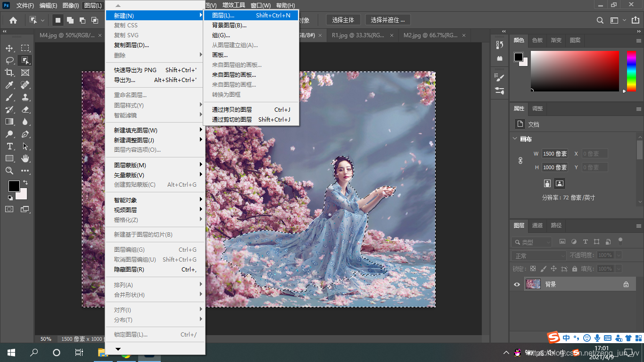Viewport: 644px width, 362px height.
Task: Toggle the width-height link chain in 画布
Action: point(520,160)
